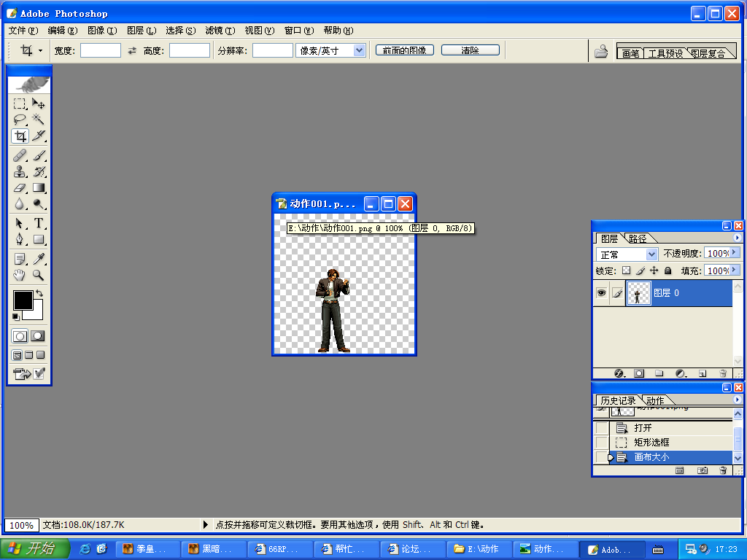Click the Windows 开始 start button
747x560 pixels.
click(x=34, y=548)
